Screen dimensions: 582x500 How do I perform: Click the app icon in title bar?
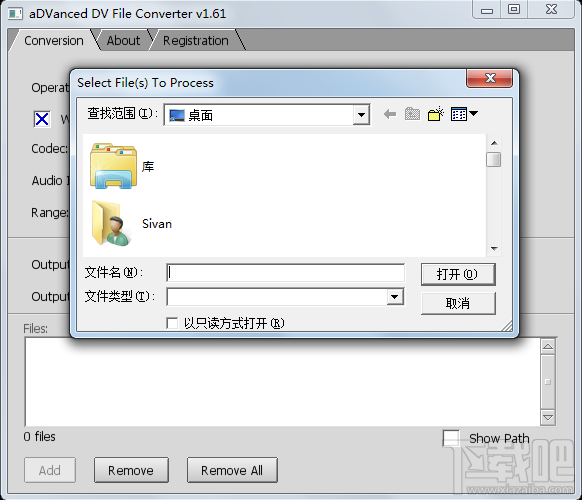click(x=16, y=14)
